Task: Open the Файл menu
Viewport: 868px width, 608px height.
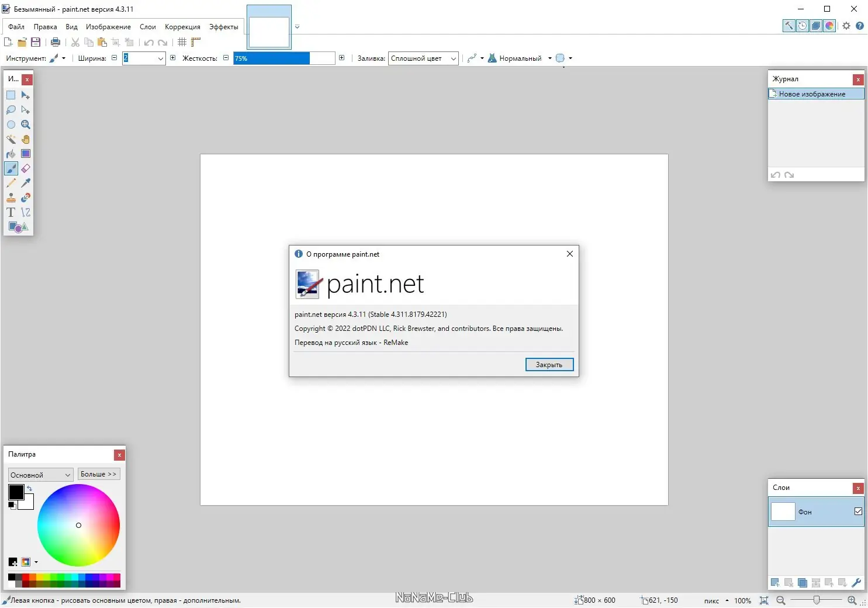Action: (16, 27)
